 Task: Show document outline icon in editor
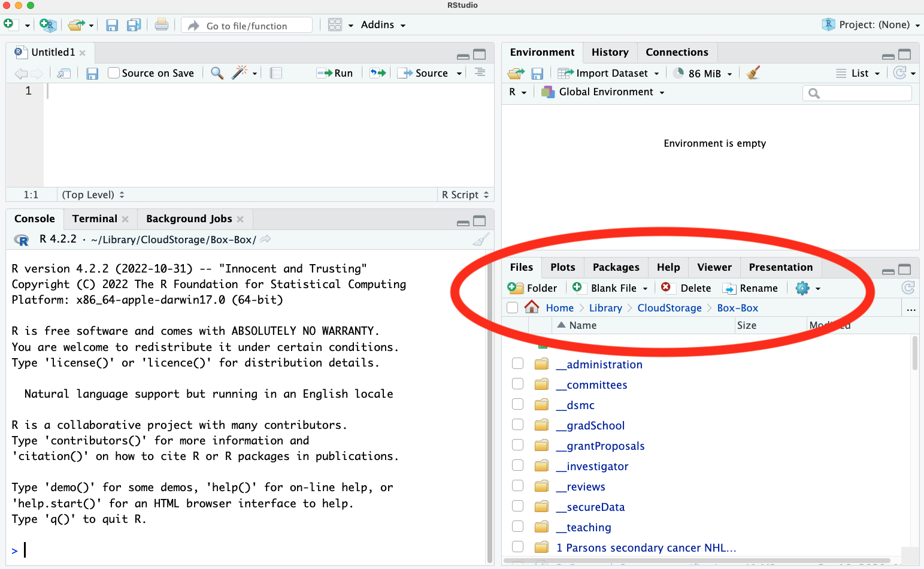click(480, 72)
